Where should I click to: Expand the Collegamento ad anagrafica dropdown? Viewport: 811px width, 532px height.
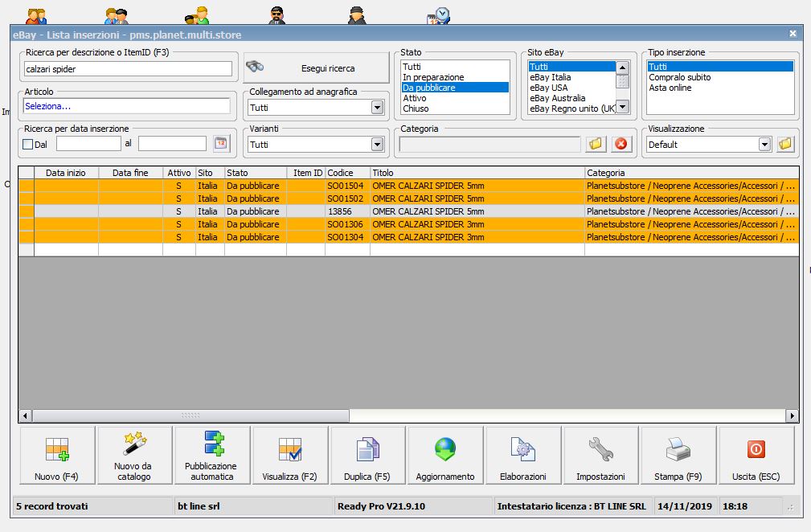[x=378, y=108]
